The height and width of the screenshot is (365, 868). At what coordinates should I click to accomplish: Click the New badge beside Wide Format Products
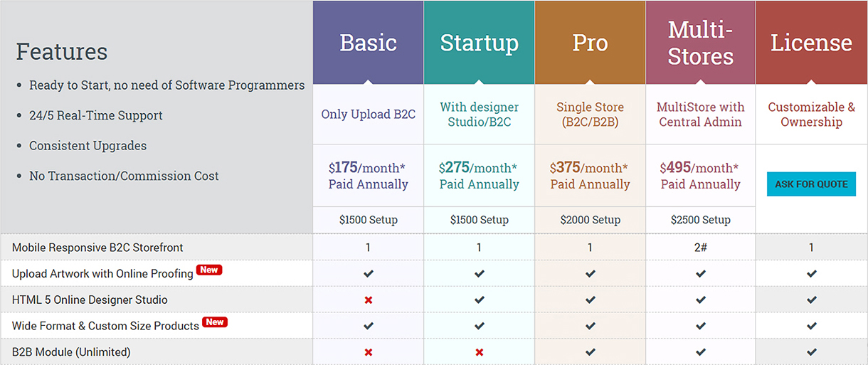point(215,322)
